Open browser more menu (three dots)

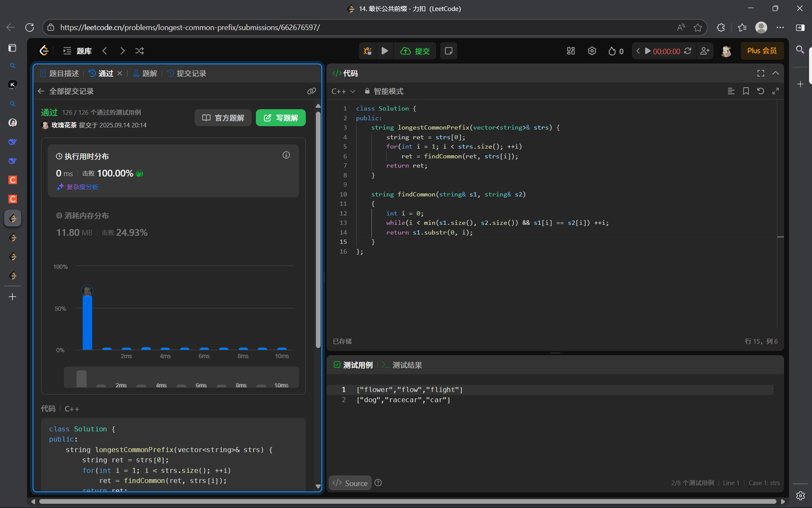click(780, 28)
